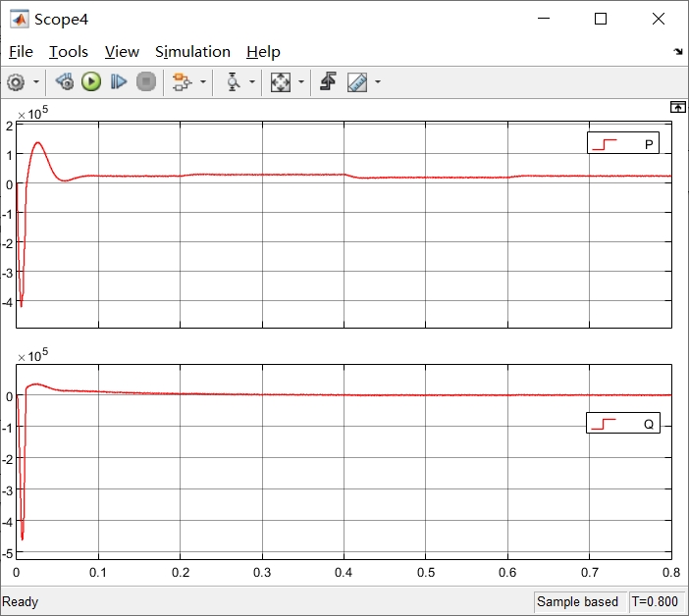Expand the scale axes dropdown arrow
Viewport: 689px width, 616px height.
301,82
